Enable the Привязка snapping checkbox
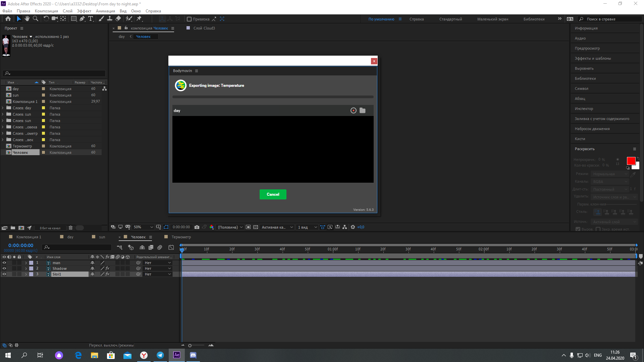 pyautogui.click(x=189, y=19)
